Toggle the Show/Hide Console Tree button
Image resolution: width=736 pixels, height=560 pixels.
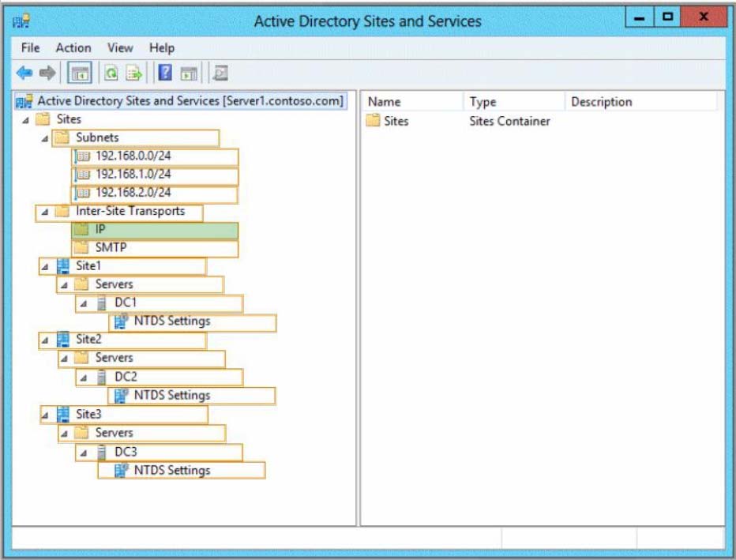click(x=80, y=73)
